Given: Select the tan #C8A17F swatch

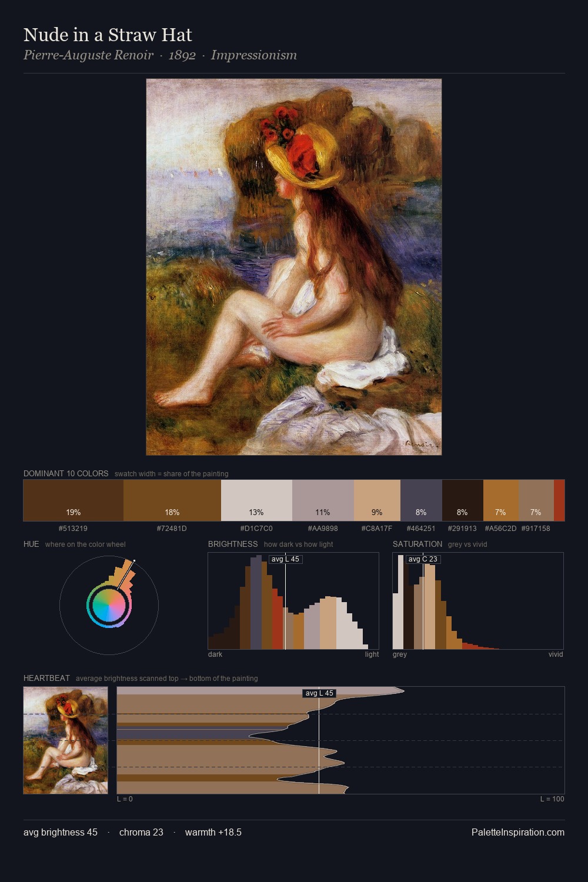Looking at the screenshot, I should pos(377,500).
